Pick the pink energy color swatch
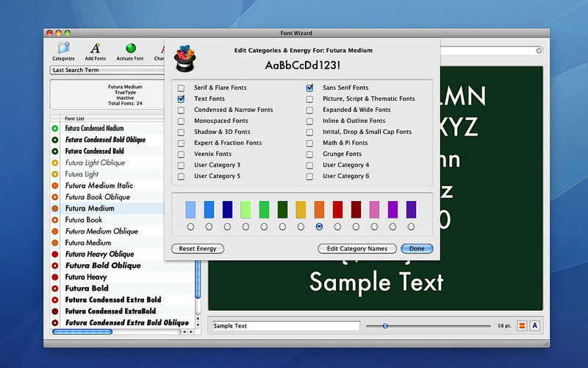This screenshot has width=588, height=368. coord(374,210)
